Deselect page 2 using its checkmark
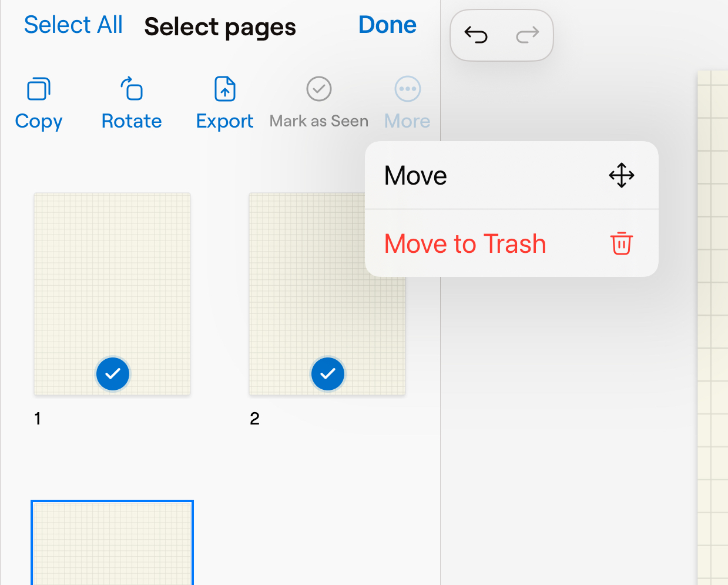 coord(328,374)
